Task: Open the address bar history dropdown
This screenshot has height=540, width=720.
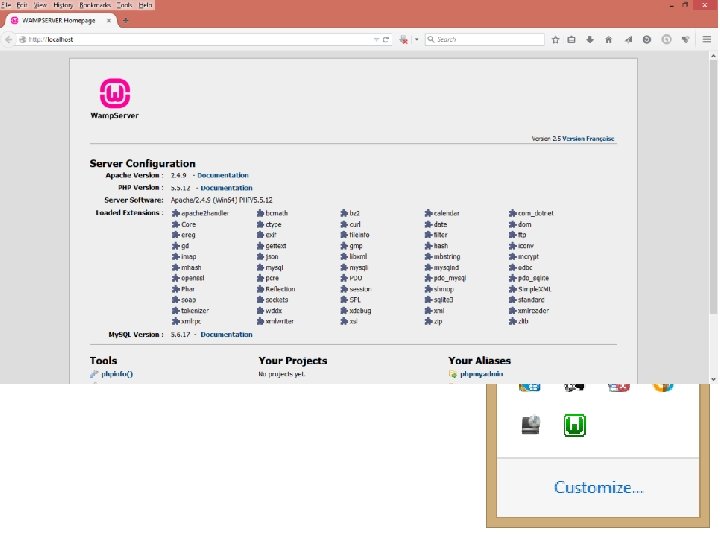Action: point(376,39)
